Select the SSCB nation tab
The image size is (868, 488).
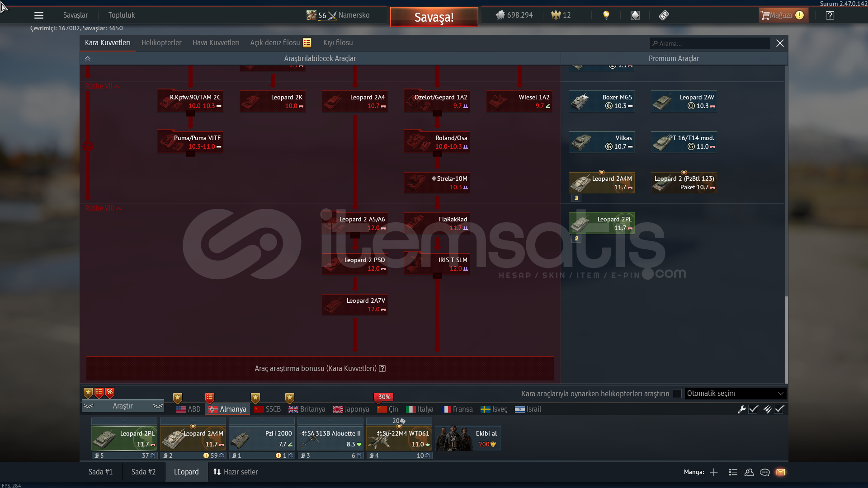[268, 409]
